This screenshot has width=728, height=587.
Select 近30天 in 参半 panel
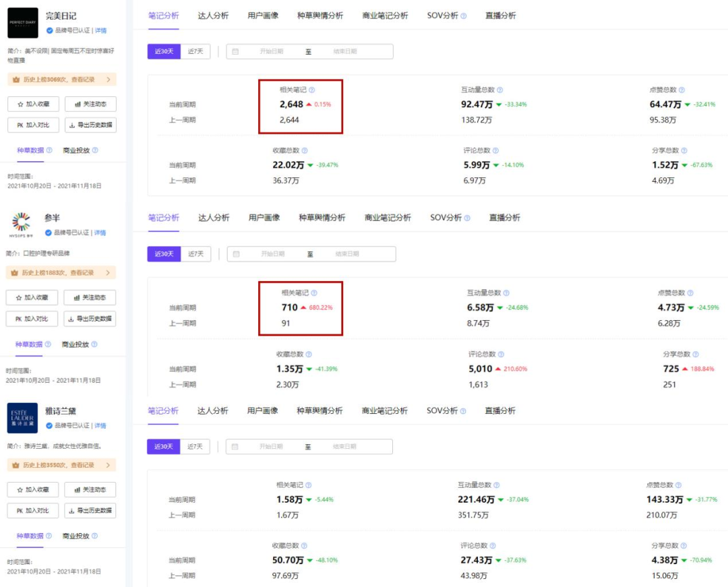(164, 254)
